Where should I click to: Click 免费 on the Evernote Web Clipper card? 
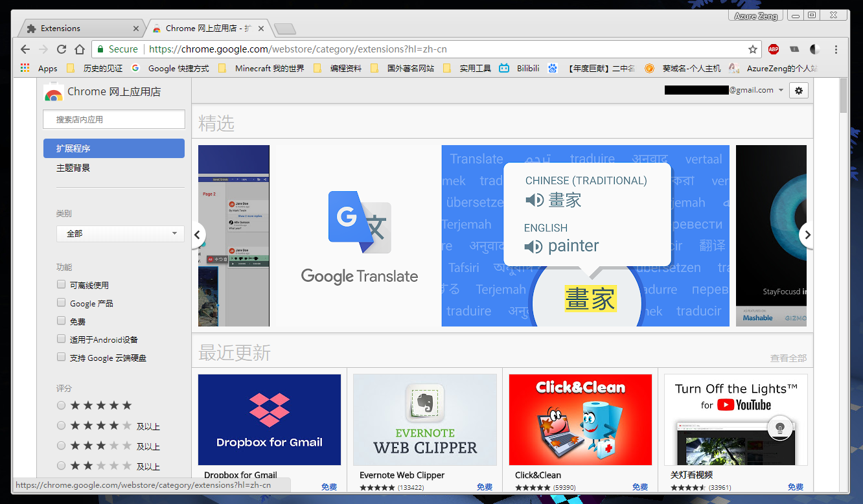tap(485, 487)
